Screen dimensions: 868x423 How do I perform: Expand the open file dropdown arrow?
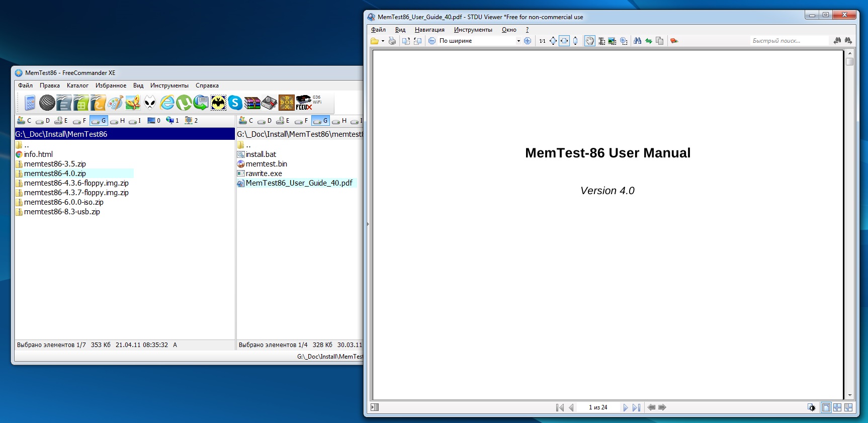click(383, 41)
